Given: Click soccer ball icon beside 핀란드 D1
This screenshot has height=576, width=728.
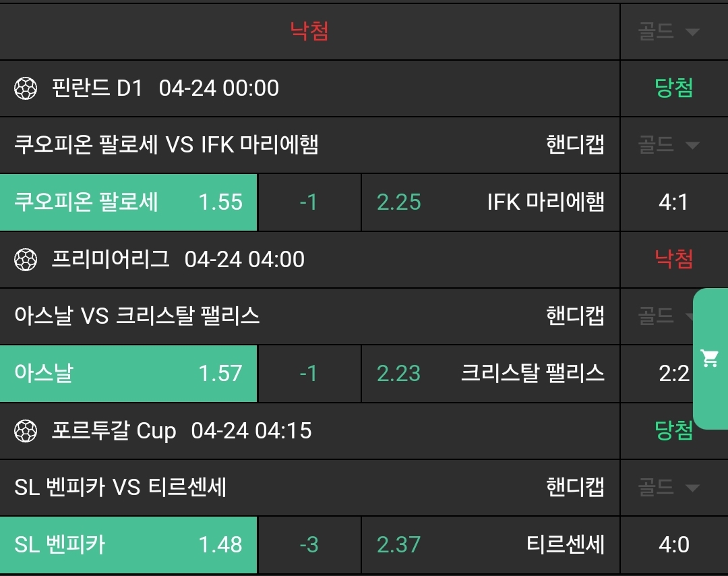Looking at the screenshot, I should [26, 88].
